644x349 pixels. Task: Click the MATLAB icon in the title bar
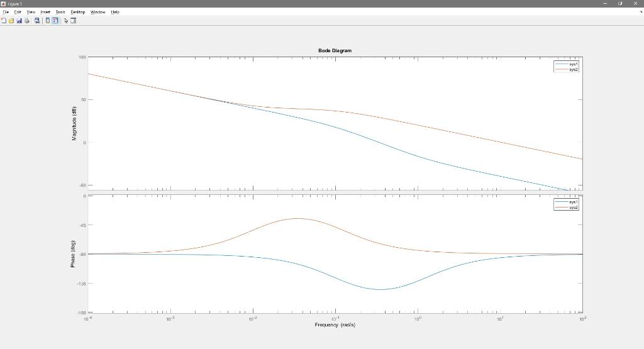(3, 4)
